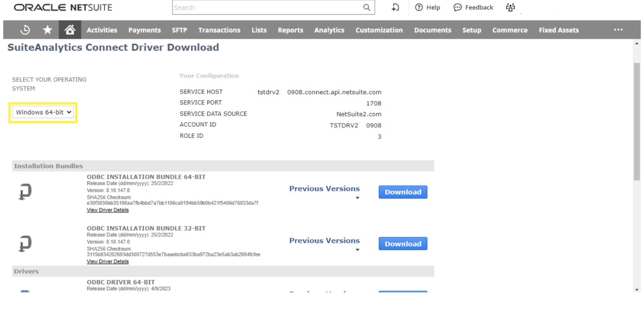Download the ODBC Installation Bundle 64-bit
Image resolution: width=644 pixels, height=315 pixels.
point(403,192)
